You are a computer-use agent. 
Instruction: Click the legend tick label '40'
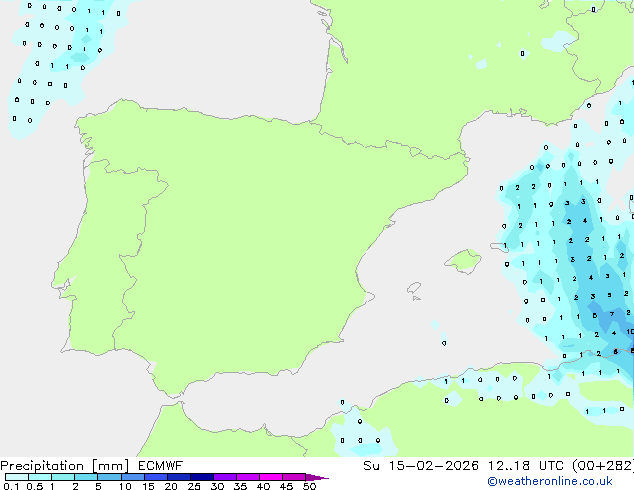(x=263, y=486)
